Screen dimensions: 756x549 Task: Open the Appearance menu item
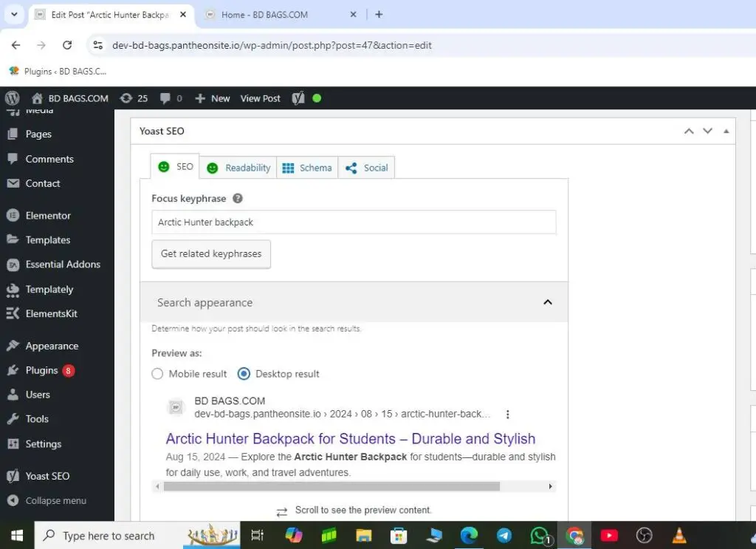(x=52, y=346)
